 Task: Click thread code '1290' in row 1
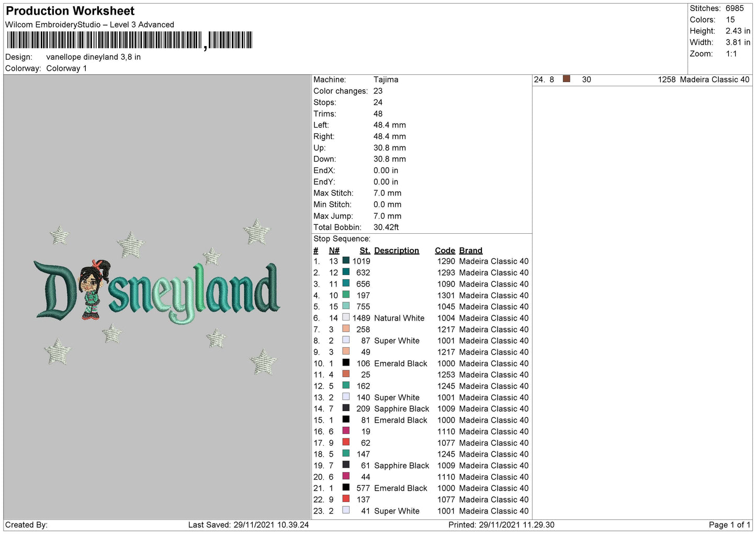pyautogui.click(x=446, y=261)
